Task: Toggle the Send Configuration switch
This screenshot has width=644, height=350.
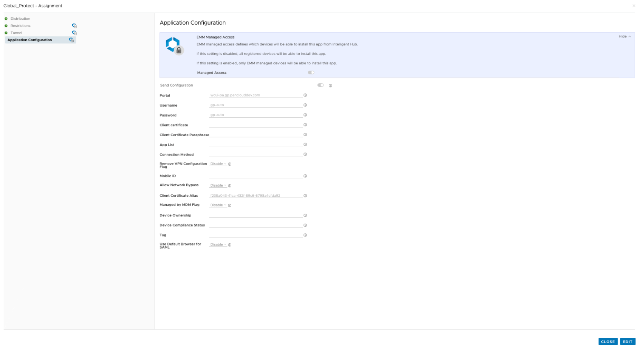Action: 321,85
